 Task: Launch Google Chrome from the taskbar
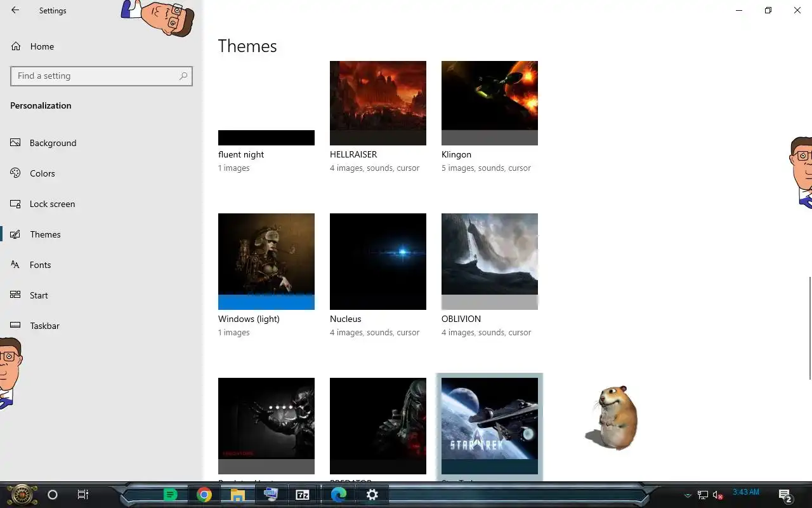[x=204, y=495]
